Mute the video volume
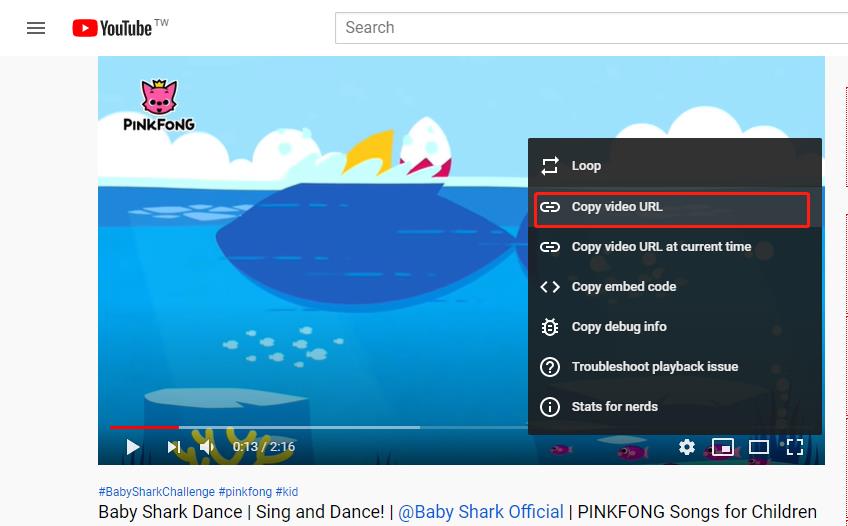 tap(207, 447)
